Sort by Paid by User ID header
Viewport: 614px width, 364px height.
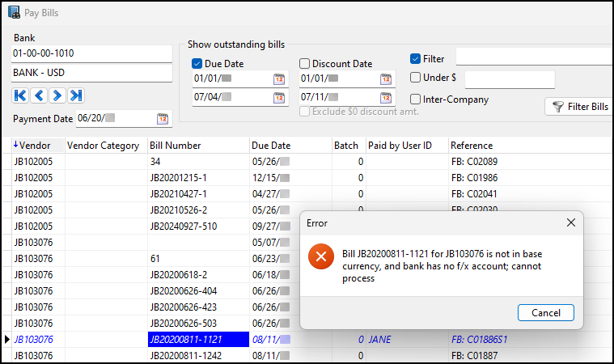(x=407, y=146)
